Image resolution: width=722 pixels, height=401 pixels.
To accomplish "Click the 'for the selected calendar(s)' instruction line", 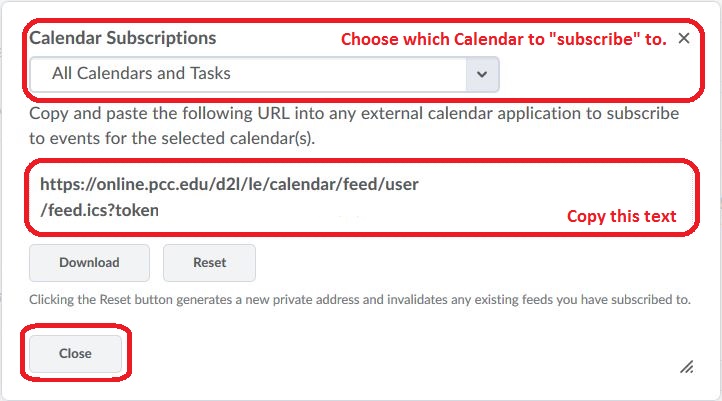I will click(172, 138).
